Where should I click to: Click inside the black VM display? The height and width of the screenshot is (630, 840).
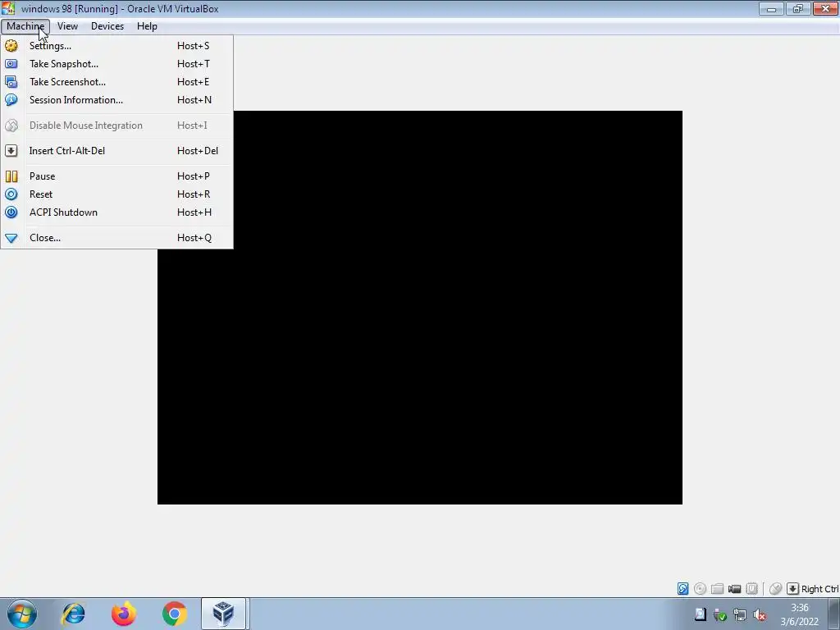click(x=419, y=308)
